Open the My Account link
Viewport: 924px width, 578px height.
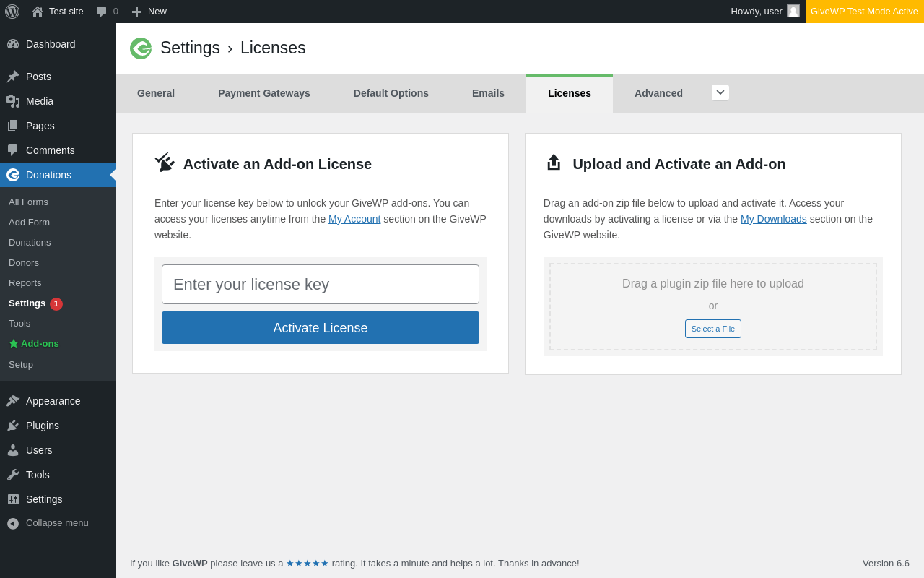(x=354, y=219)
